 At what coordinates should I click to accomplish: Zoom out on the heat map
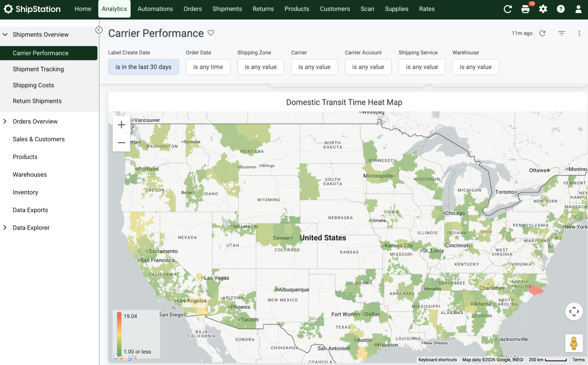click(x=121, y=143)
